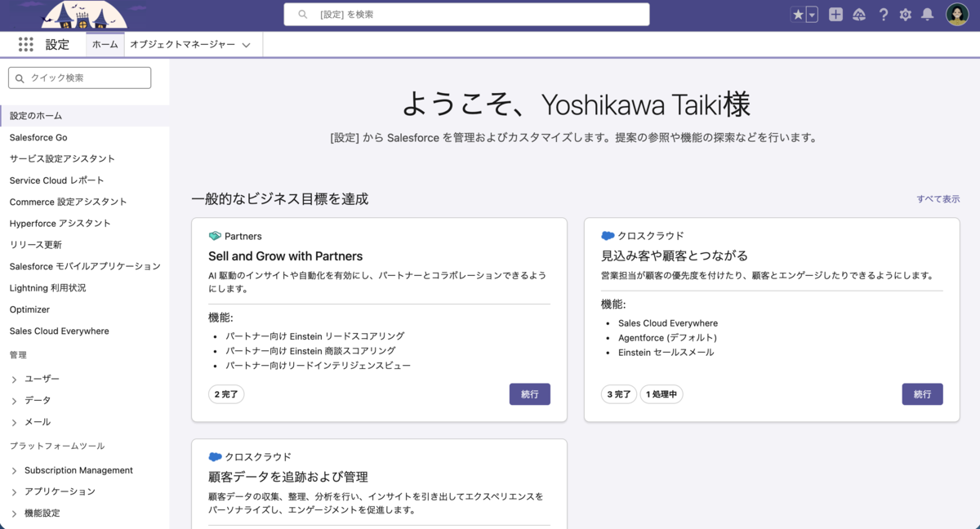980x529 pixels.
Task: Click Sales Cloud Everywhere in the feature list
Action: 668,323
